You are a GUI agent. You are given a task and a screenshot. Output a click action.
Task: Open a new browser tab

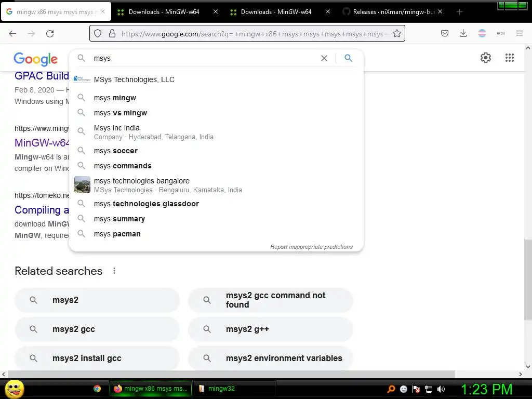[x=459, y=12]
